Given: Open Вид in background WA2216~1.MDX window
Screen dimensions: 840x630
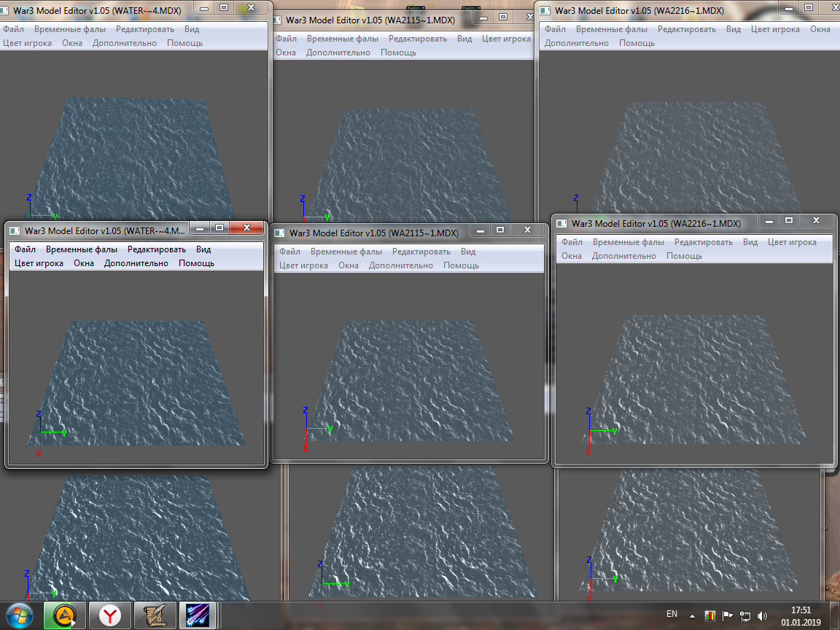Looking at the screenshot, I should click(734, 29).
